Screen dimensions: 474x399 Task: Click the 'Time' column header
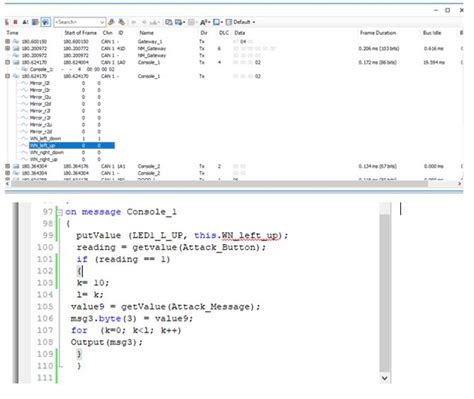(12, 33)
